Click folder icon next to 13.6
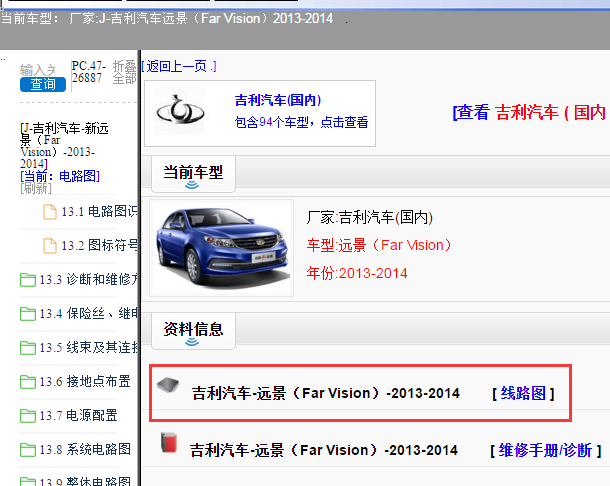This screenshot has width=610, height=486. point(28,382)
